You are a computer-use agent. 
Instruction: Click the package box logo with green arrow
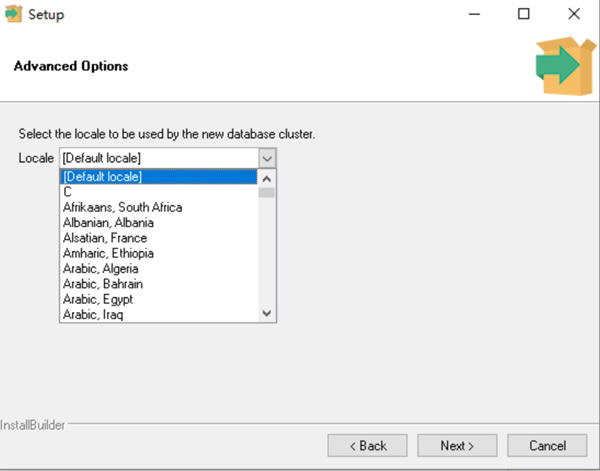(561, 66)
